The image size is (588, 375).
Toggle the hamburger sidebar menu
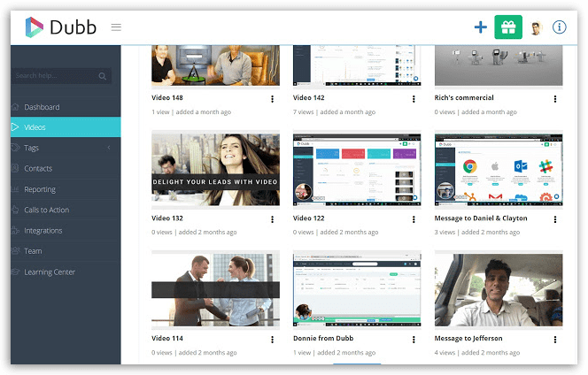116,27
